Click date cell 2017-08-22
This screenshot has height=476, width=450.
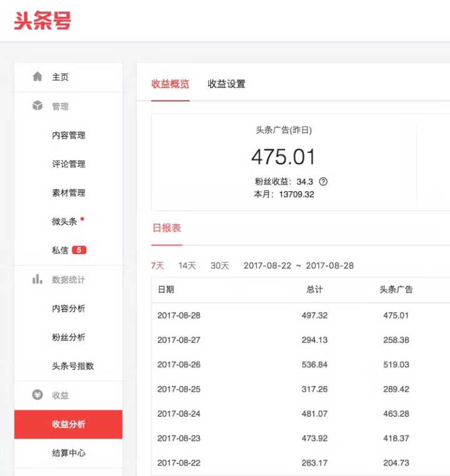click(x=179, y=463)
